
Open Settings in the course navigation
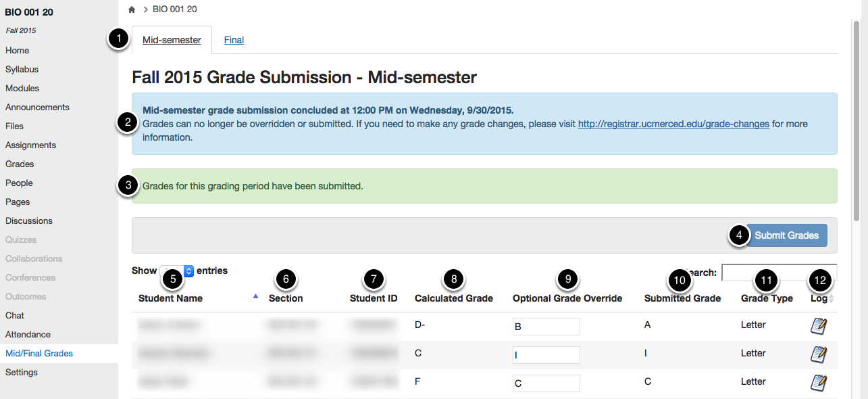(x=22, y=372)
